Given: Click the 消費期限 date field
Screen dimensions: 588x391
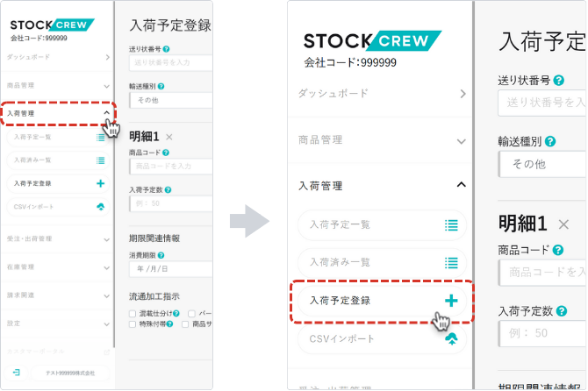Looking at the screenshot, I should pos(171,267).
